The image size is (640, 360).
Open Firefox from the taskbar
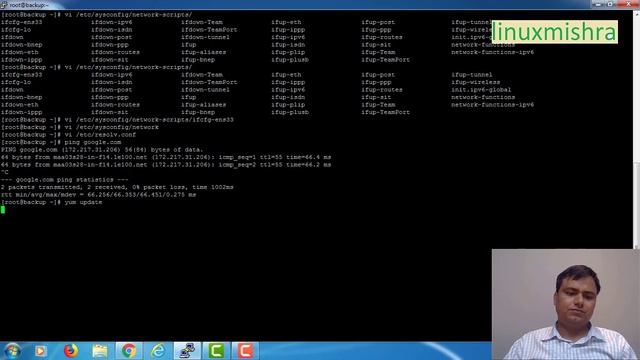point(71,351)
